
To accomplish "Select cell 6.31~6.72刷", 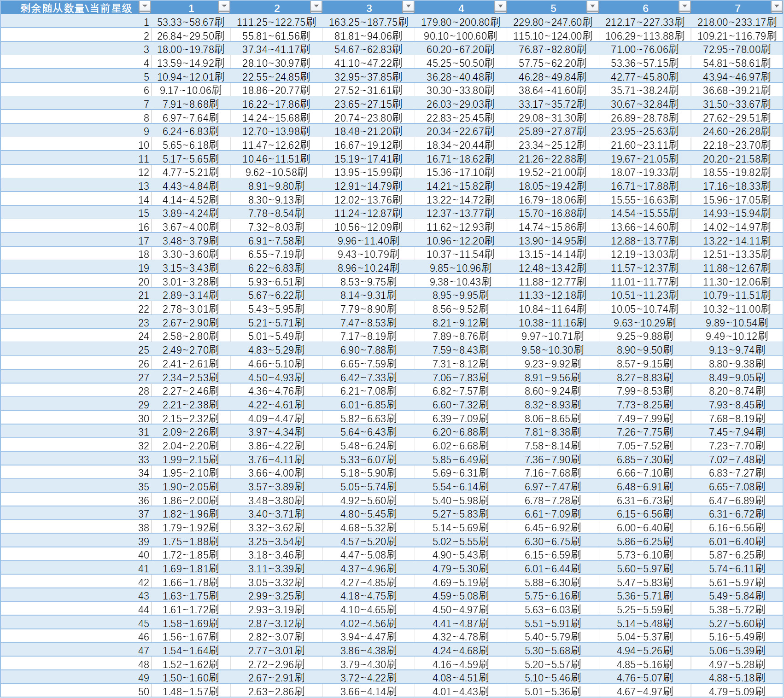I will [x=737, y=514].
